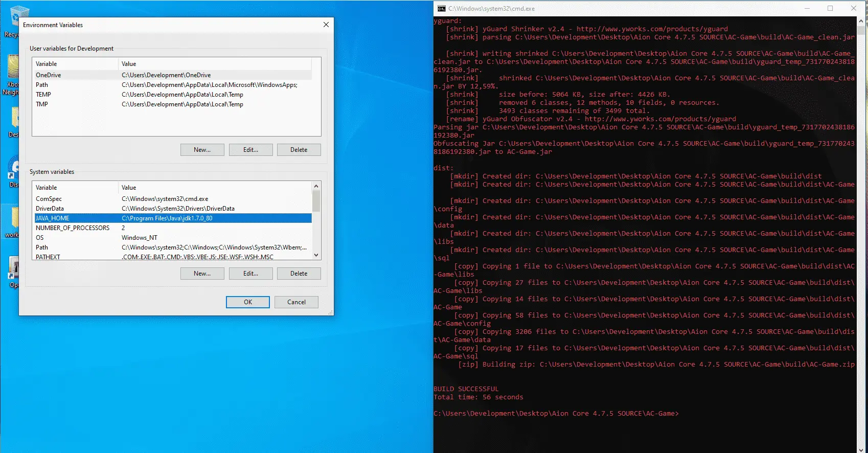Select the OneDrive user variable row
The width and height of the screenshot is (868, 453).
(x=173, y=75)
